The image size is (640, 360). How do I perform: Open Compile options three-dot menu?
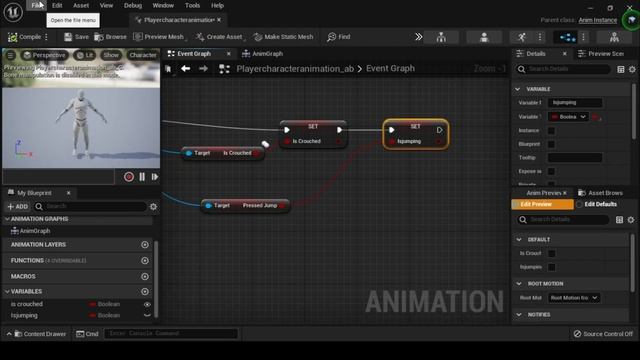coord(46,37)
